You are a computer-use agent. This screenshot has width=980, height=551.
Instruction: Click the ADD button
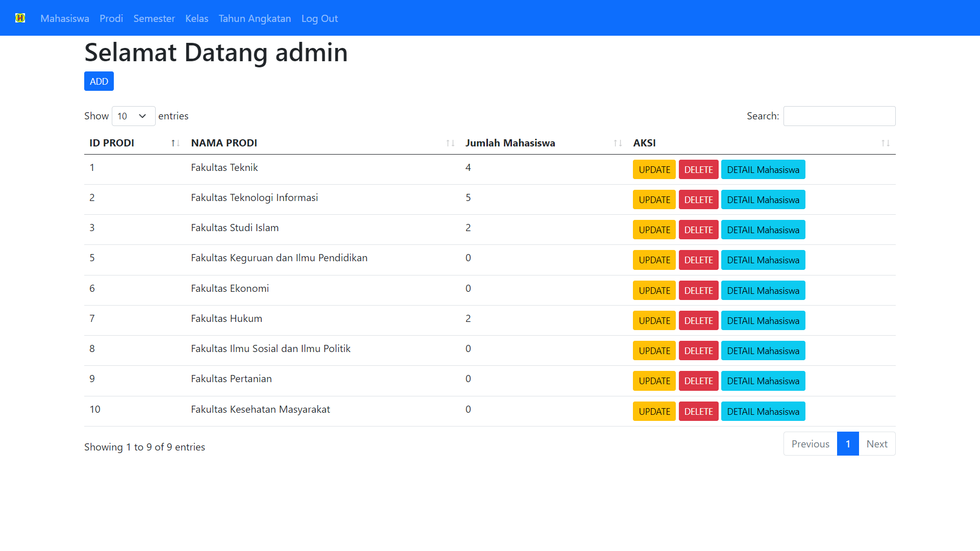click(x=99, y=81)
